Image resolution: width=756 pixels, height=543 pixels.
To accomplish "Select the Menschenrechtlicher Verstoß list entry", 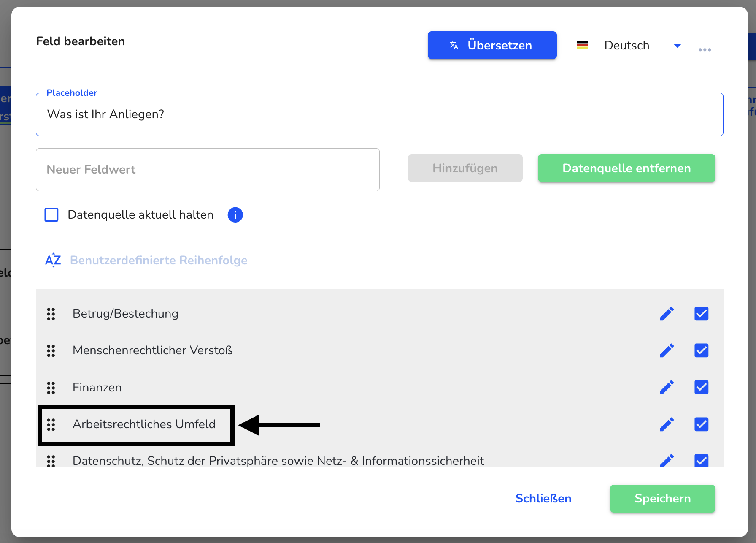I will (152, 350).
